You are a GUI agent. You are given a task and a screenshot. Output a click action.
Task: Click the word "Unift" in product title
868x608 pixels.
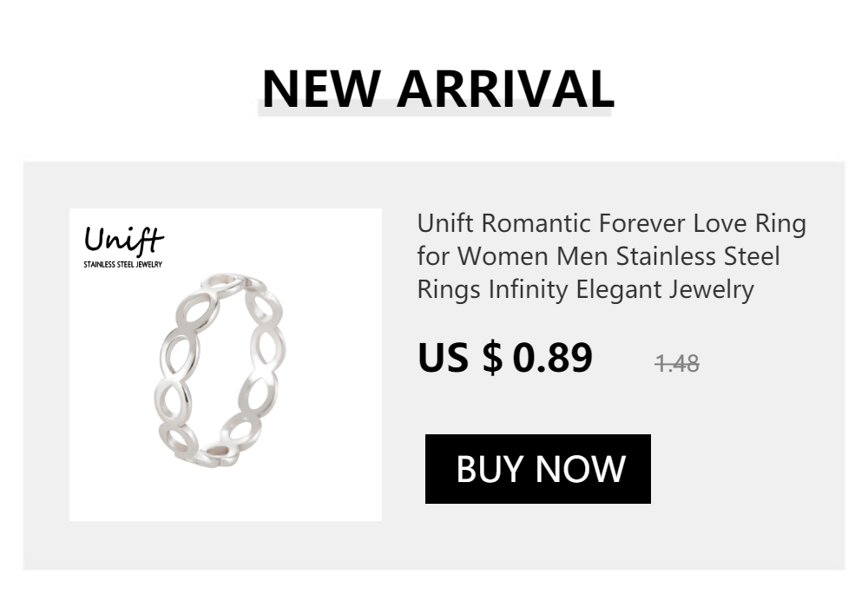[445, 224]
